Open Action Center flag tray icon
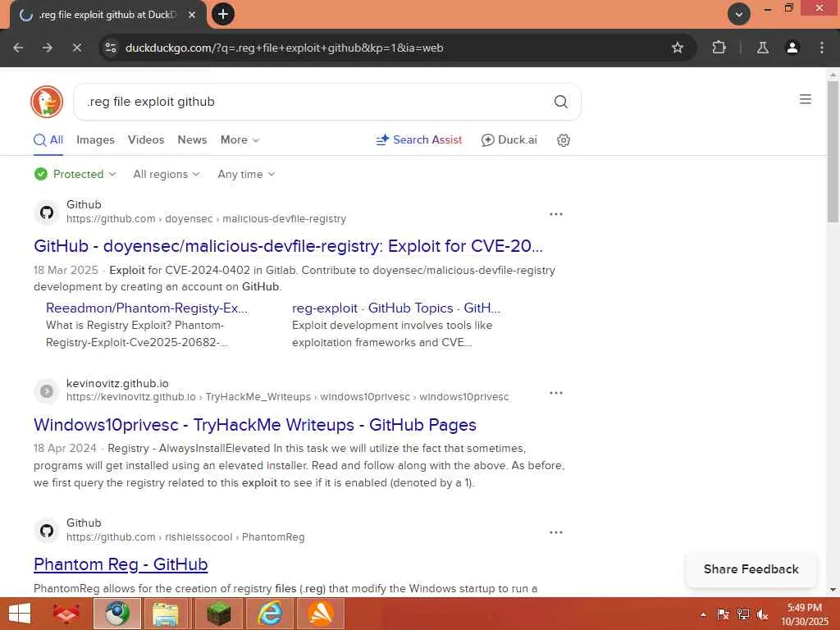840x630 pixels. tap(724, 614)
